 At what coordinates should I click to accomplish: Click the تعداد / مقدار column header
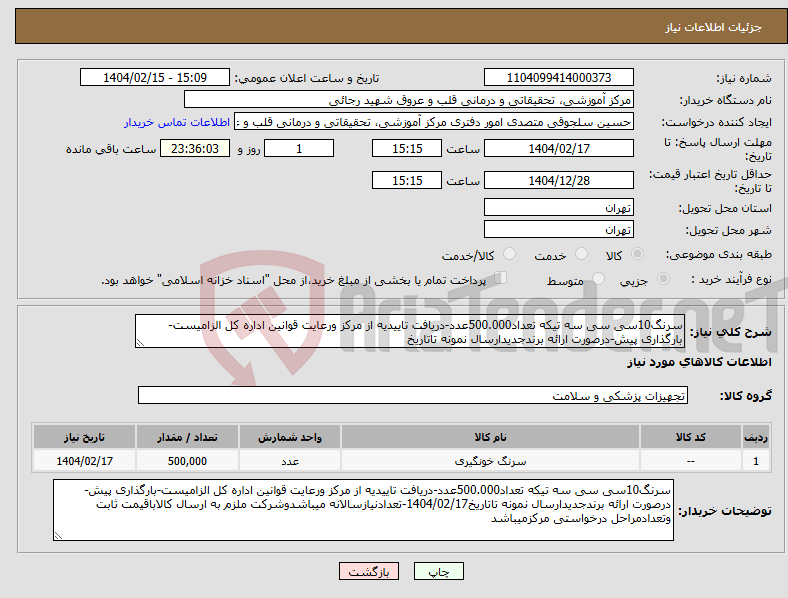[187, 437]
